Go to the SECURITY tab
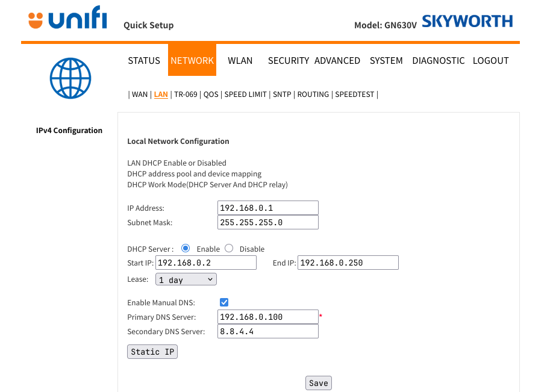556x392 pixels. (x=288, y=60)
